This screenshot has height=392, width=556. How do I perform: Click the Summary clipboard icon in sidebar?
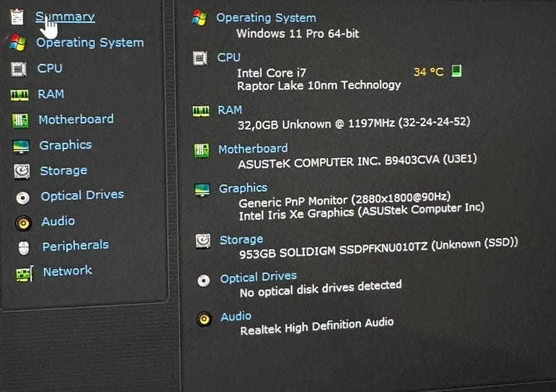tap(17, 17)
